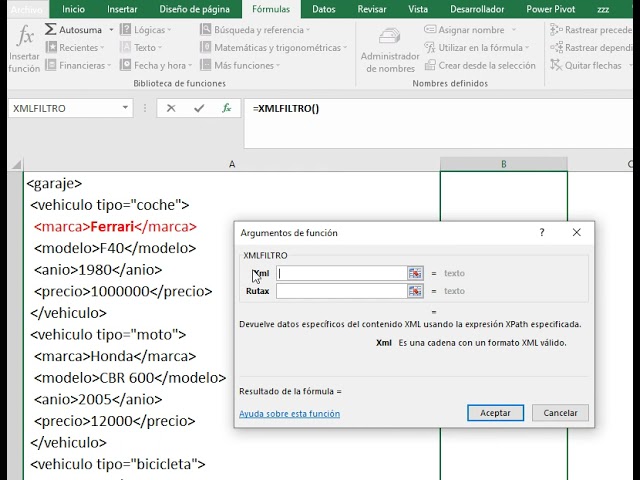Click the Ferrari marca line in cell
Viewport: 640px width, 480px height.
[115, 227]
